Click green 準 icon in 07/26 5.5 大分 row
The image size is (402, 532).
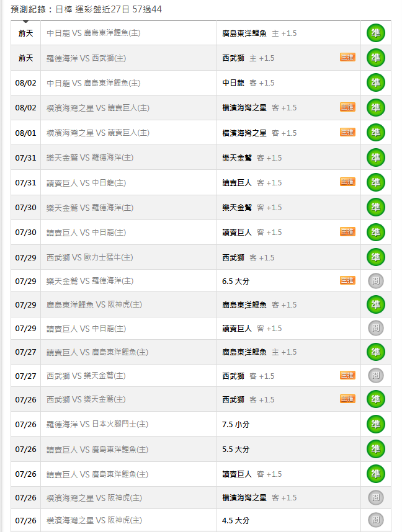coord(375,449)
